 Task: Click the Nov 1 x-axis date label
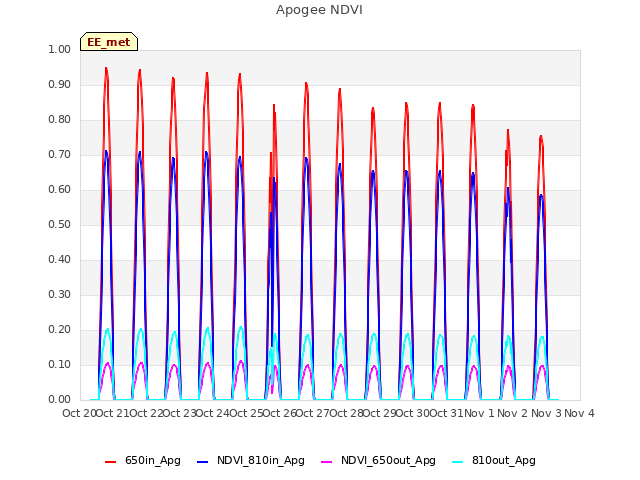[479, 413]
